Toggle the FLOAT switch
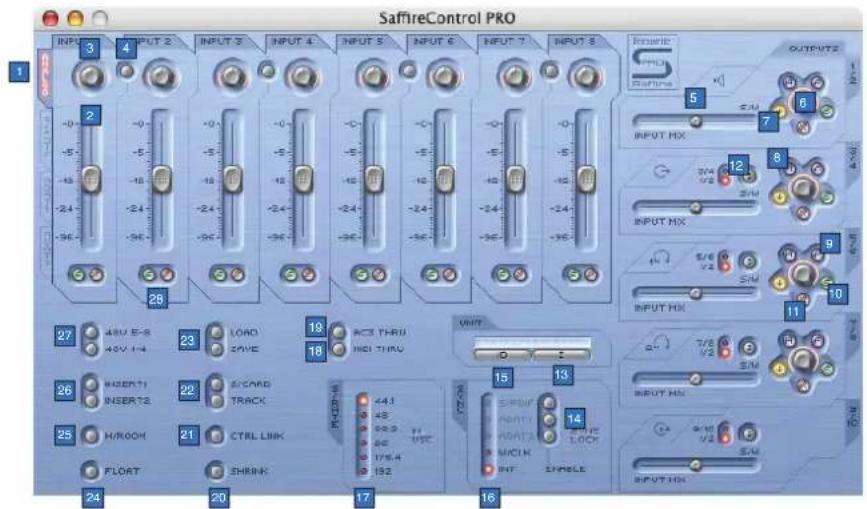The height and width of the screenshot is (509, 867). [x=91, y=471]
